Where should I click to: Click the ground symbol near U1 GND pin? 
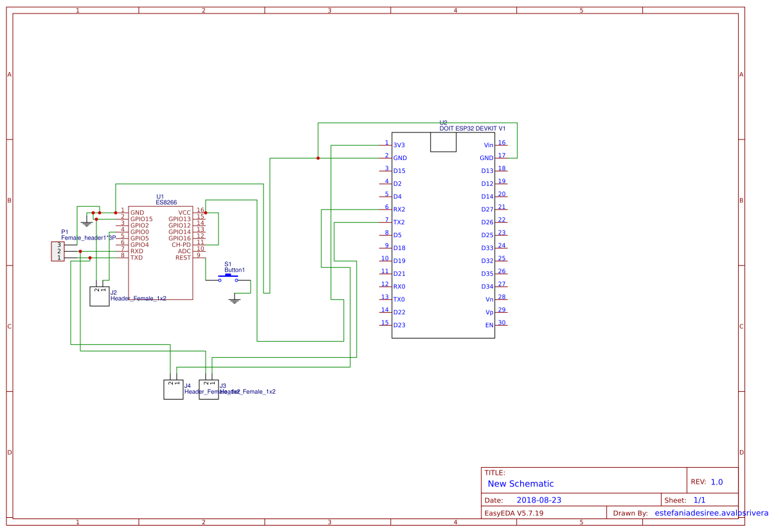[x=86, y=222]
